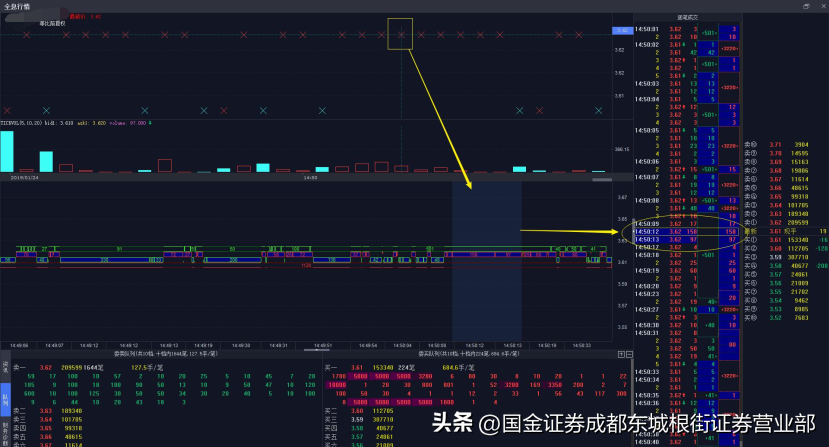Click the 买一 3.61 queue header line
Screen dimensions: 829x447
[400, 367]
